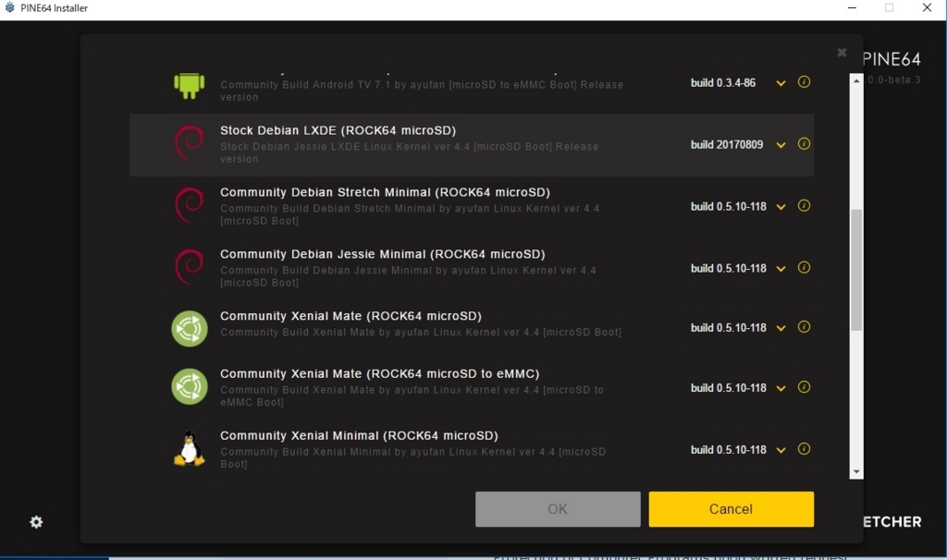The image size is (947, 560).
Task: Click the image list scrollbar thumb
Action: [x=855, y=270]
